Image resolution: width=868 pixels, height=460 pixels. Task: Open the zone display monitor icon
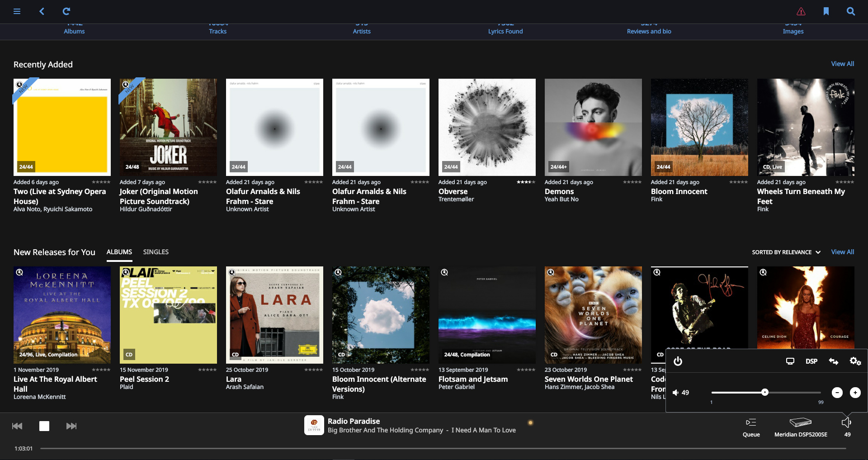790,361
